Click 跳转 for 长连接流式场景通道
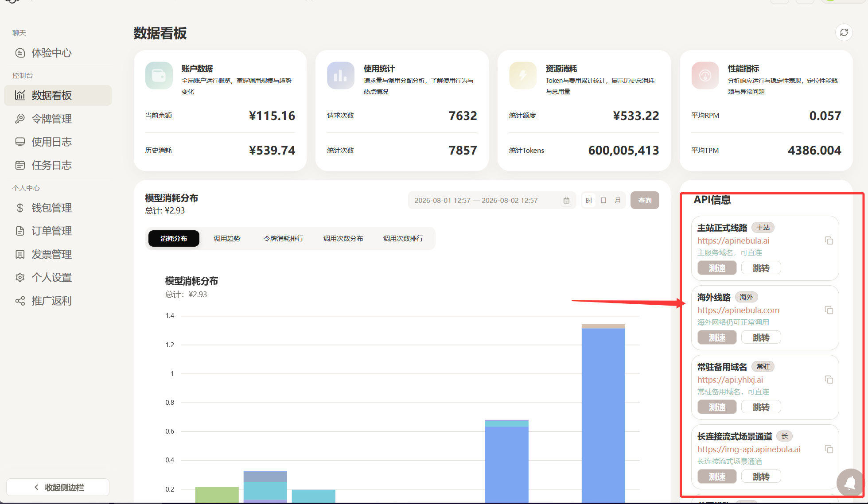This screenshot has height=504, width=868. tap(761, 477)
